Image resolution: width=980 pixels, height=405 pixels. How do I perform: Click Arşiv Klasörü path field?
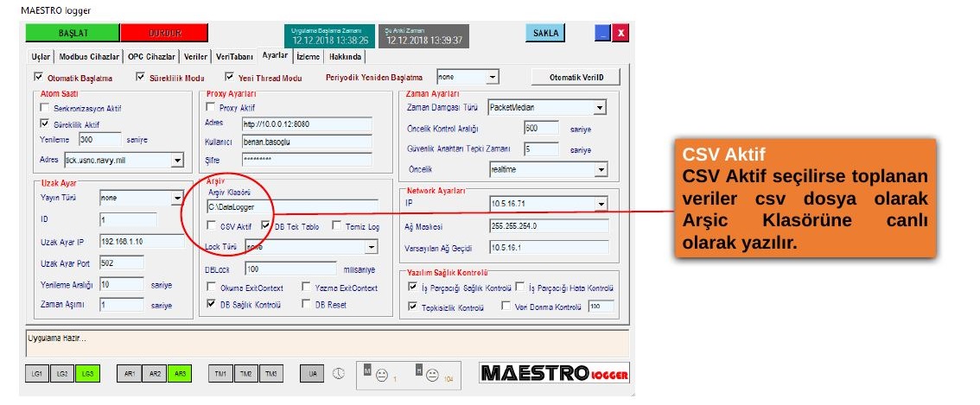point(292,206)
